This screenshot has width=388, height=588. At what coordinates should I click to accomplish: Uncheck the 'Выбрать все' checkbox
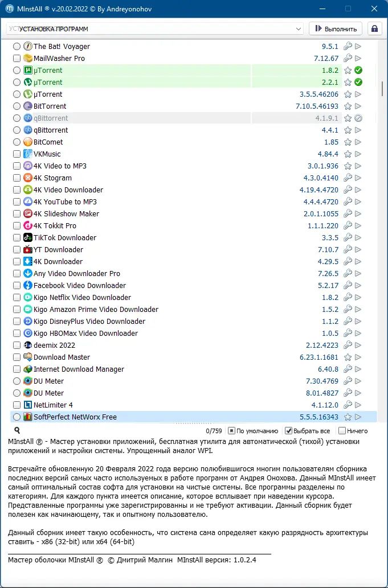click(x=288, y=431)
